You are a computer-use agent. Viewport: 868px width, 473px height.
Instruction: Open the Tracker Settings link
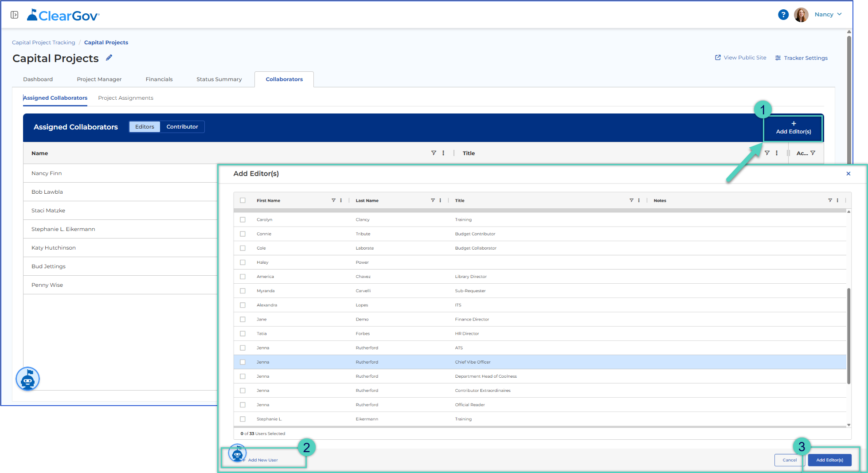tap(802, 58)
